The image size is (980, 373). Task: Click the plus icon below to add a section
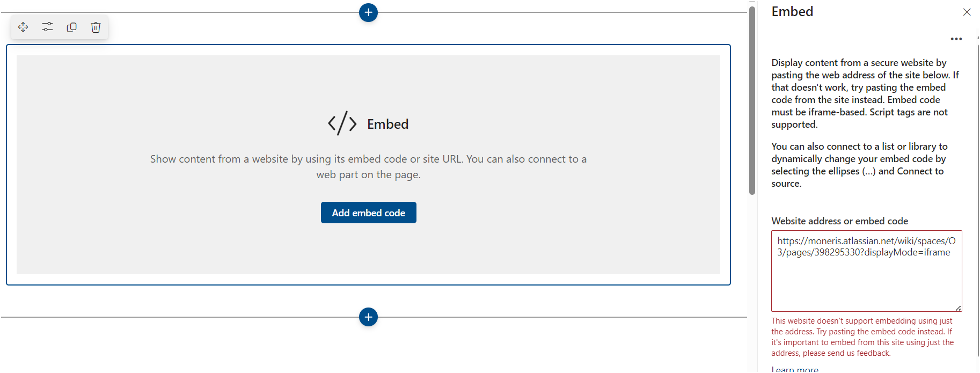368,317
